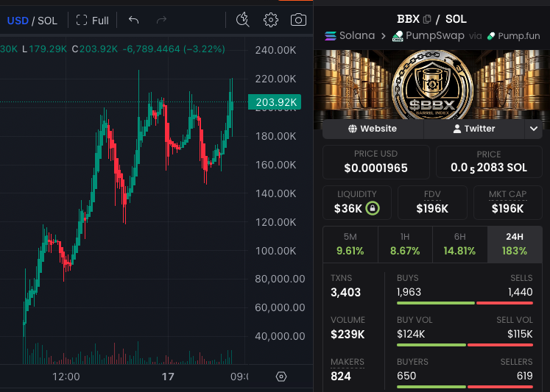Click the SELL VOL $115K value

[520, 334]
